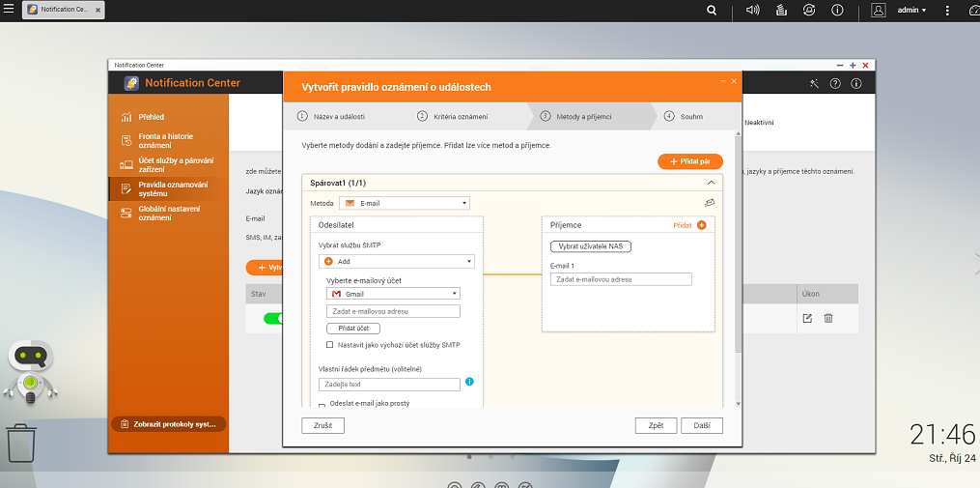
Task: Check Odeslat e-mail jako prostý
Action: pyautogui.click(x=322, y=406)
